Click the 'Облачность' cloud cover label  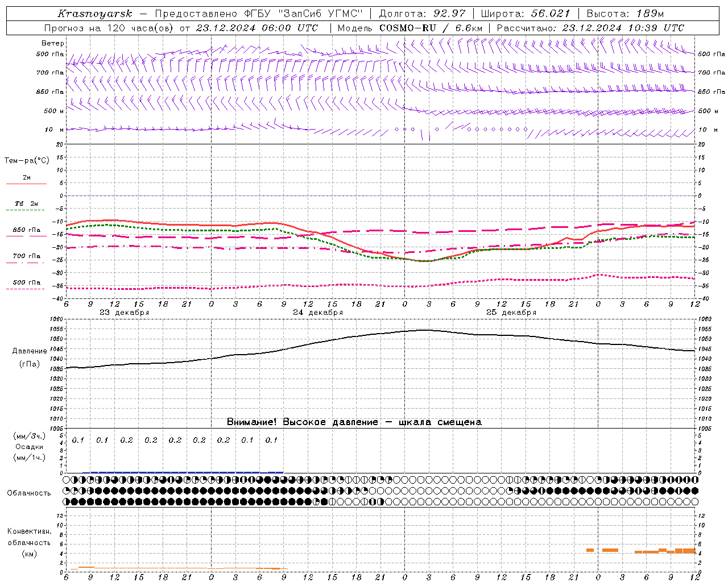[x=29, y=493]
